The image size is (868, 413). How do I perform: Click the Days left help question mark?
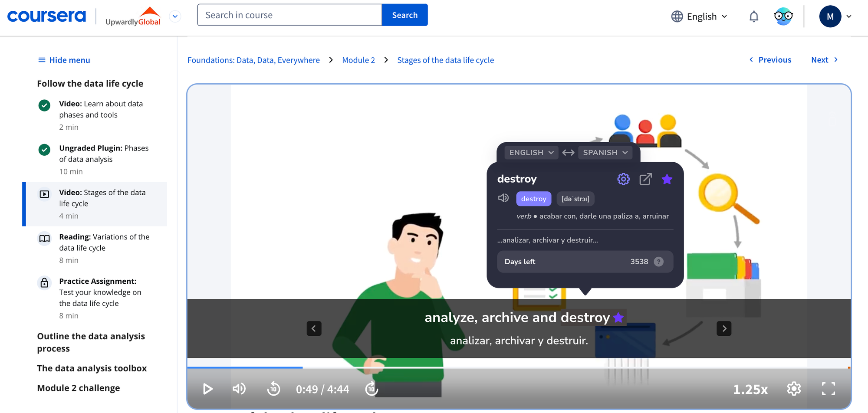tap(659, 262)
